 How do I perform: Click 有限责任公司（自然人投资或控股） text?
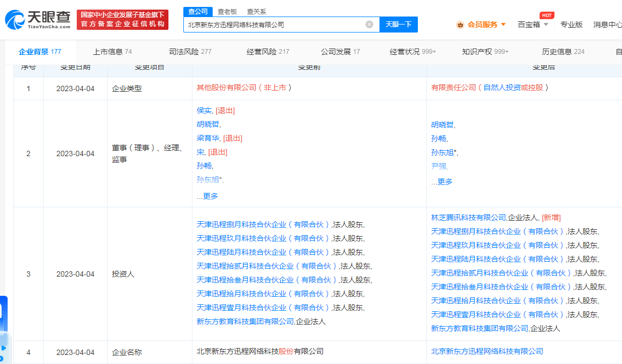(x=490, y=87)
